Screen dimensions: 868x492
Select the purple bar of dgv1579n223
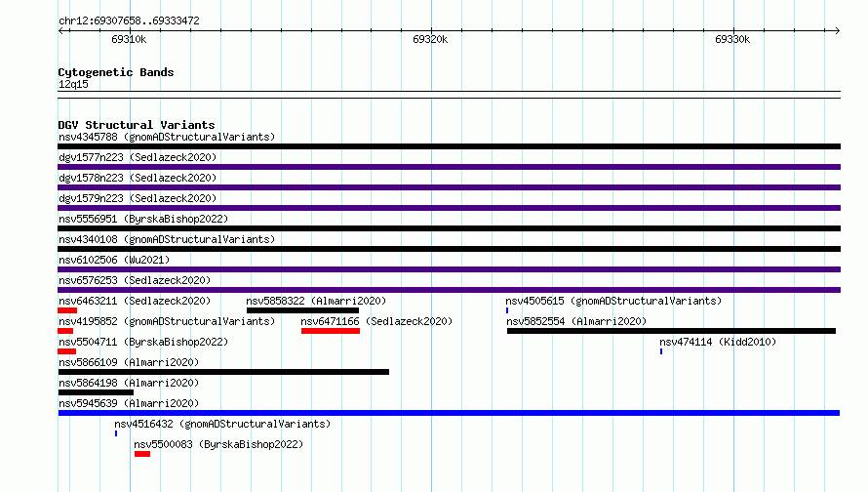(x=449, y=208)
